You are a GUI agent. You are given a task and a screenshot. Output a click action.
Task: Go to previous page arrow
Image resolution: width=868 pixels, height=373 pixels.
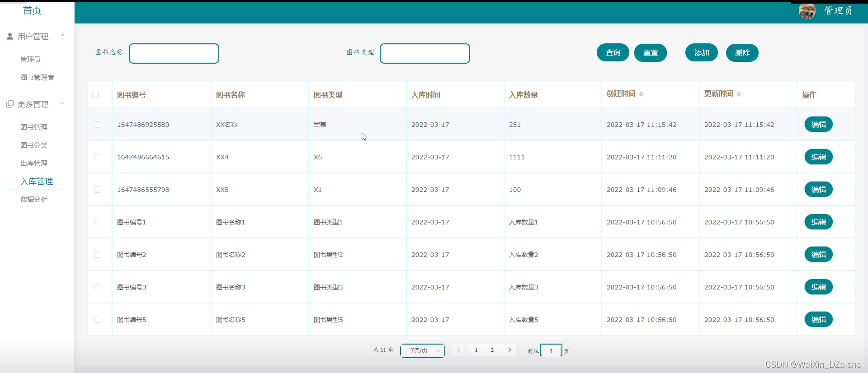click(459, 350)
